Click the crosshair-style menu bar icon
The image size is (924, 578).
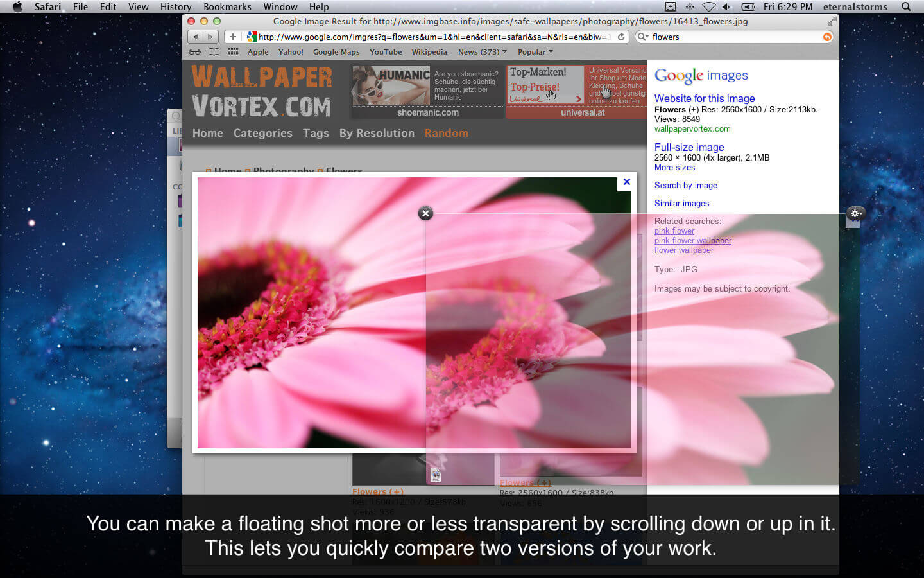690,7
